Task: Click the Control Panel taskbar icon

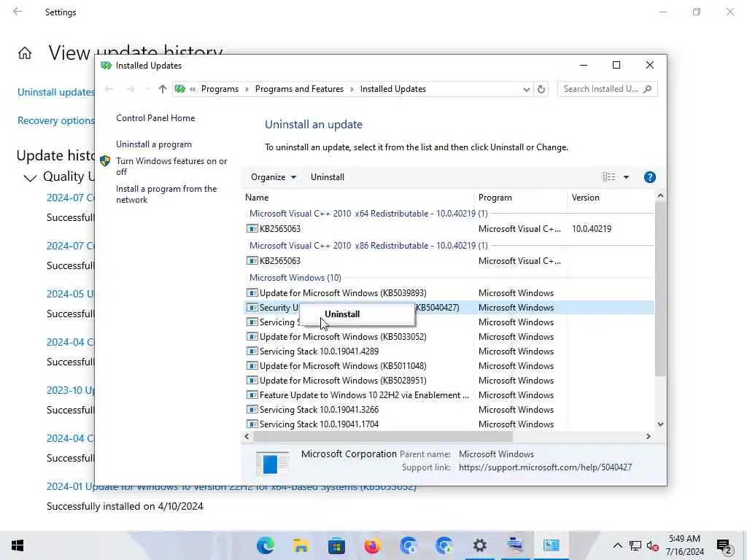Action: coord(551,545)
